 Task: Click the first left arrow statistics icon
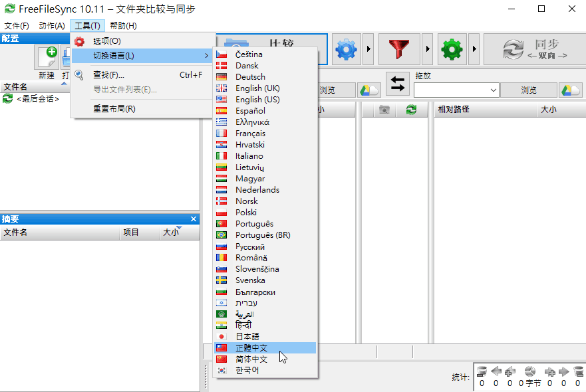click(496, 371)
